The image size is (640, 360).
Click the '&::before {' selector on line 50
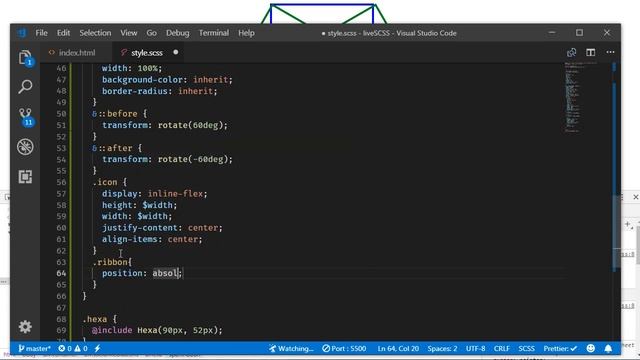tap(120, 114)
